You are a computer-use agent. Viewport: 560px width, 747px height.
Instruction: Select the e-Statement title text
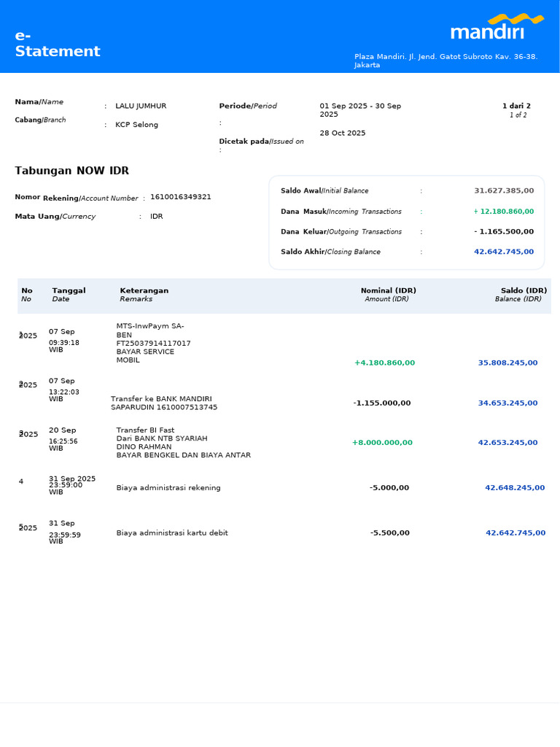tap(58, 43)
